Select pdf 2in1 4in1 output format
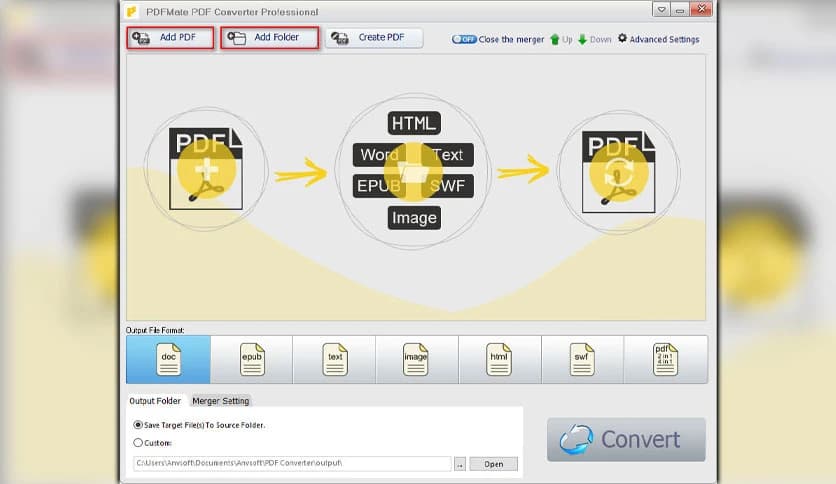Screen dimensions: 836x484 665,359
